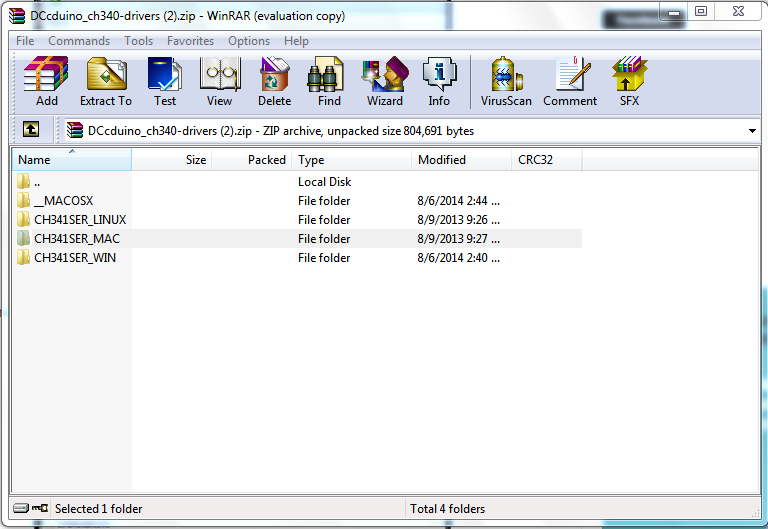
Task: Maximize the WinRAR window
Action: point(701,11)
